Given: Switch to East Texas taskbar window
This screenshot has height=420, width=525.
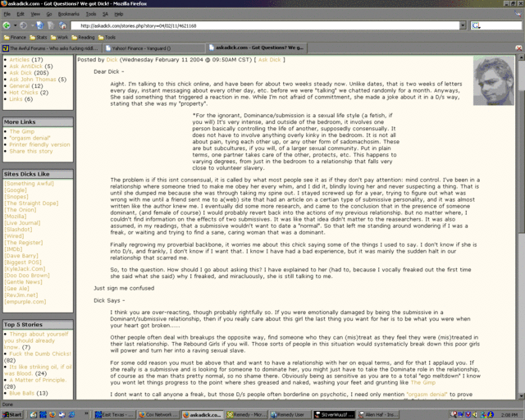Looking at the screenshot, I should (x=114, y=414).
